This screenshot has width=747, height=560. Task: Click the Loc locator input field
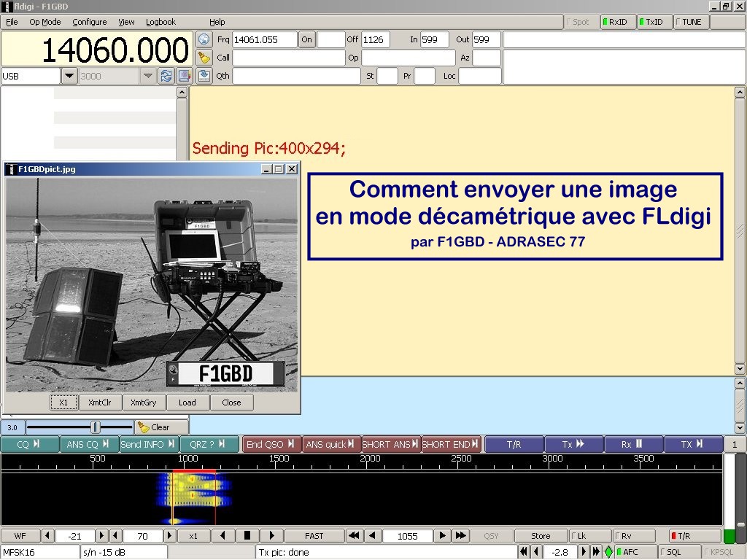[x=480, y=76]
